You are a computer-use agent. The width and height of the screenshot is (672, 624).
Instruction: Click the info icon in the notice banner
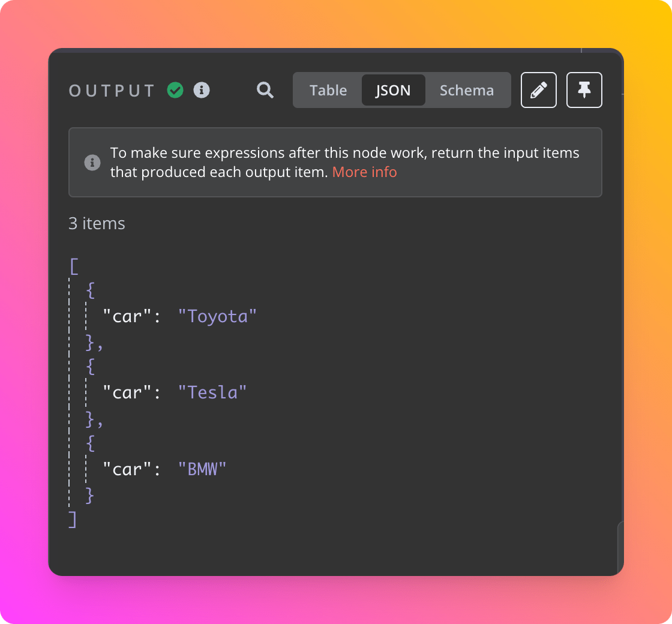[x=92, y=163]
